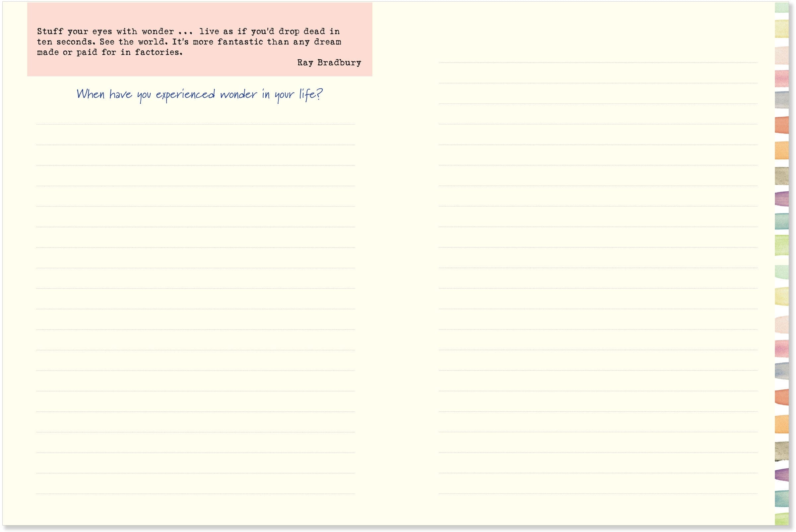Select the upper dark orange watercolor tab
This screenshot has width=796, height=532.
781,125
